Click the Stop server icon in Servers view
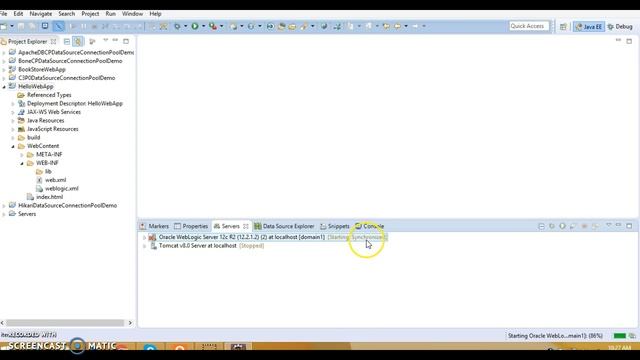The width and height of the screenshot is (640, 360). point(584,226)
